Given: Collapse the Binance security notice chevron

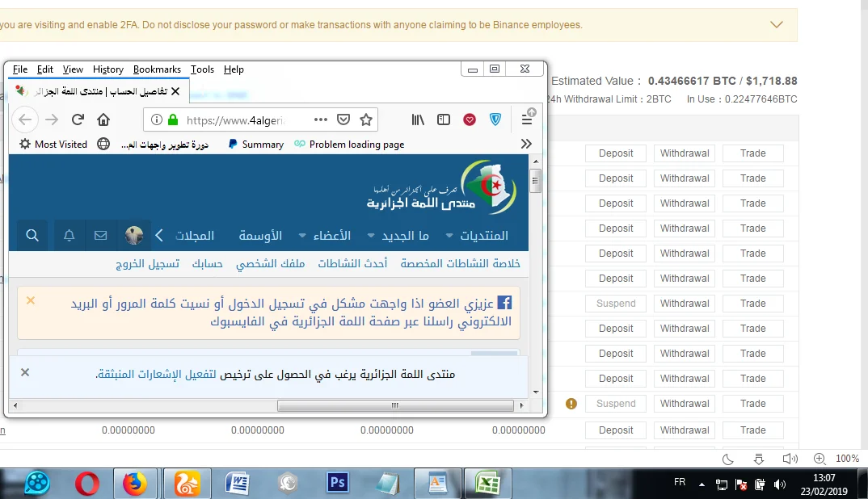Looking at the screenshot, I should [x=777, y=25].
